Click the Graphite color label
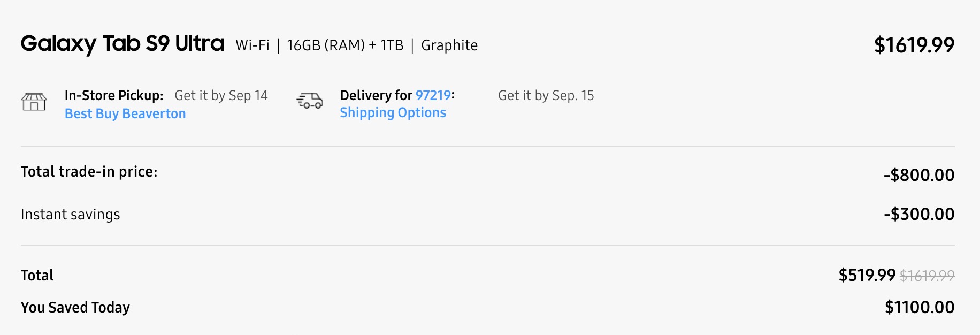Image resolution: width=980 pixels, height=335 pixels. pos(449,45)
